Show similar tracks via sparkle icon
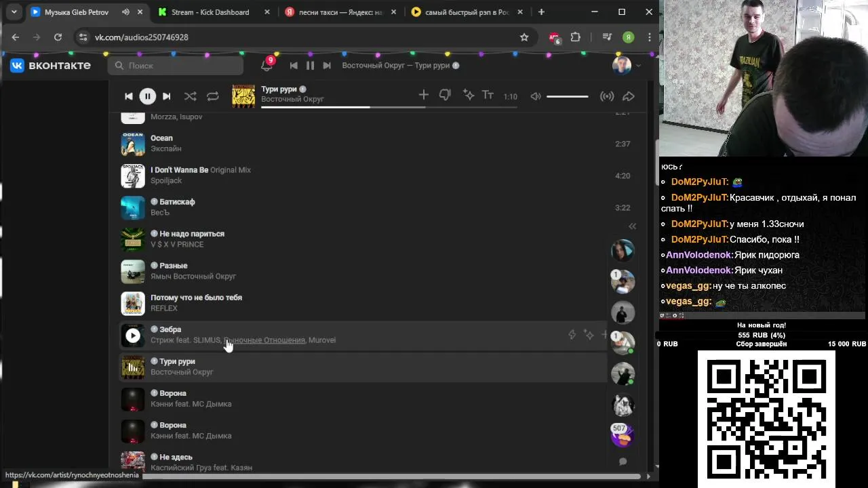868x488 pixels. 468,95
